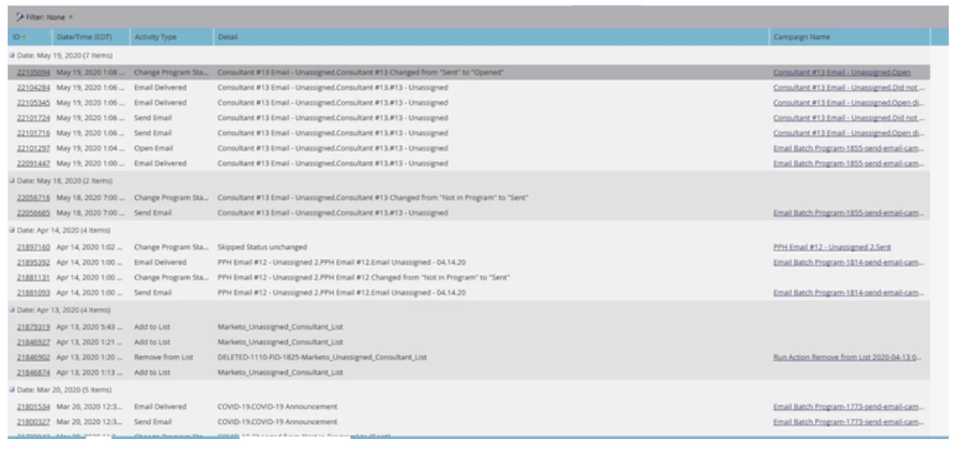
Task: Collapse the Date: Mar 20, 2020 group
Action: coord(11,389)
